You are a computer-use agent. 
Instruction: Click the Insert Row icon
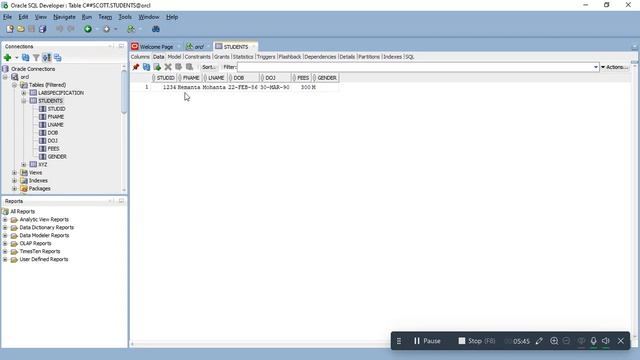click(157, 67)
